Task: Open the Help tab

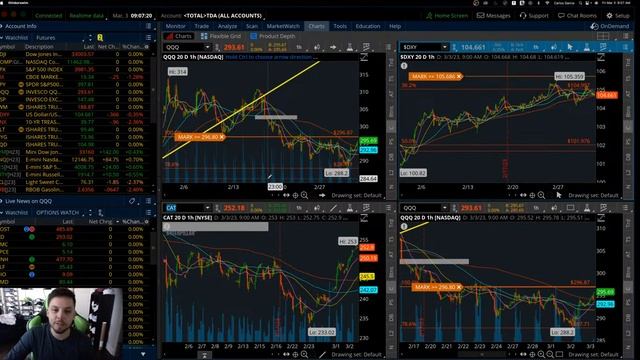Action: (x=395, y=26)
